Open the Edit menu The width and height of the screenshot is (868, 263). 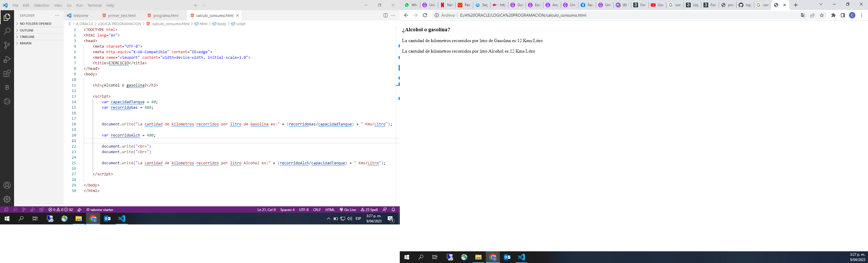26,5
